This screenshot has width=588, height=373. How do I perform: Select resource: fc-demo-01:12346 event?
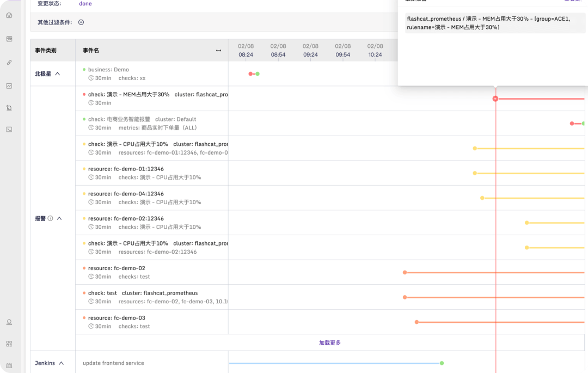[152, 173]
